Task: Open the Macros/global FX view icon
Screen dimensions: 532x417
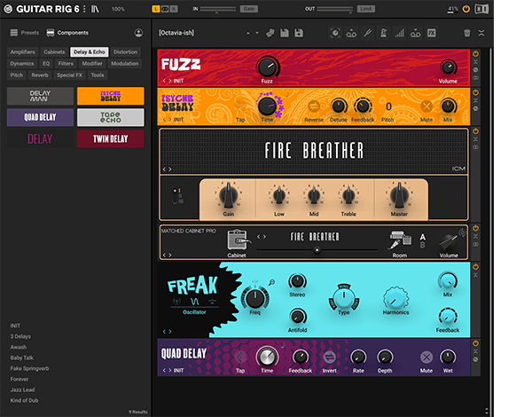Action: (335, 33)
